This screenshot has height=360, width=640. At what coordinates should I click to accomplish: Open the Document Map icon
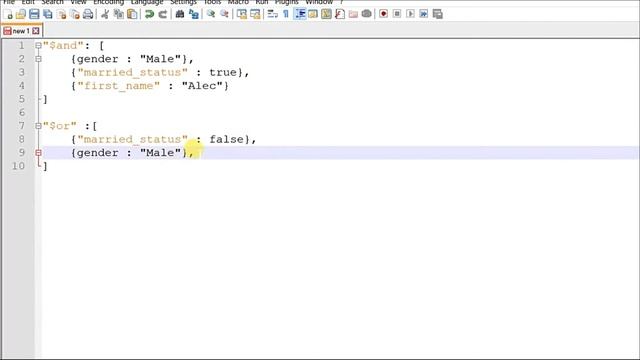click(x=326, y=14)
